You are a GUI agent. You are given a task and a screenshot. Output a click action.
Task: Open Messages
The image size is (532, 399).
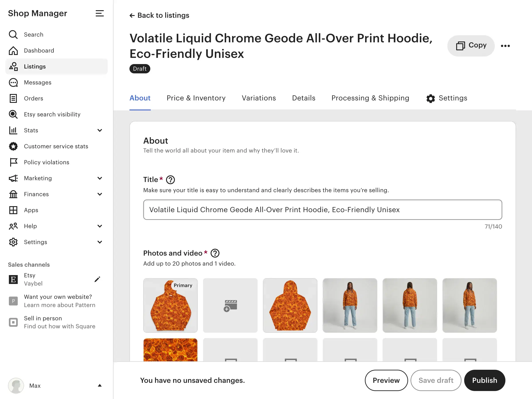37,82
